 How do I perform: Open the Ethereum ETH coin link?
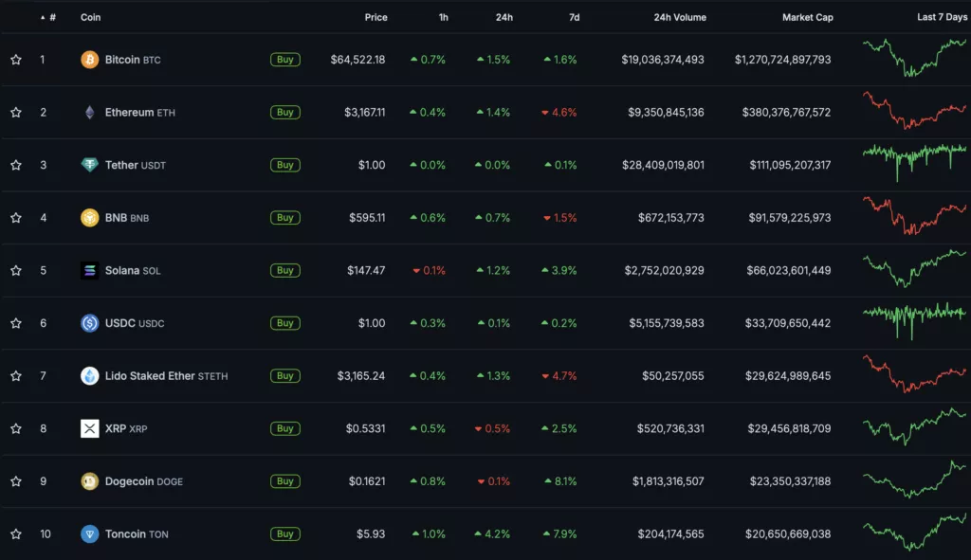140,112
